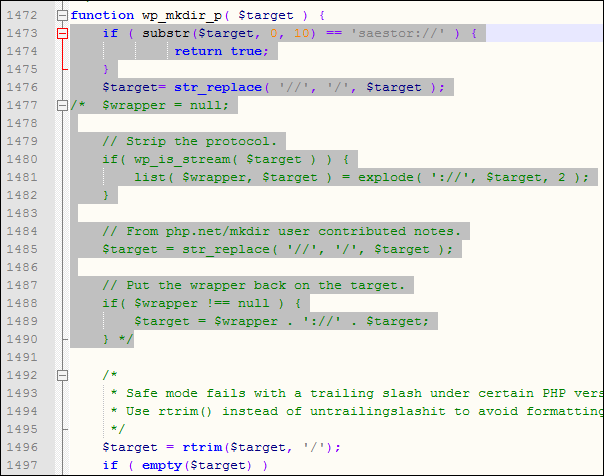Click the wp_mkdir_p function name
Image resolution: width=604 pixels, height=476 pixels.
click(x=182, y=16)
